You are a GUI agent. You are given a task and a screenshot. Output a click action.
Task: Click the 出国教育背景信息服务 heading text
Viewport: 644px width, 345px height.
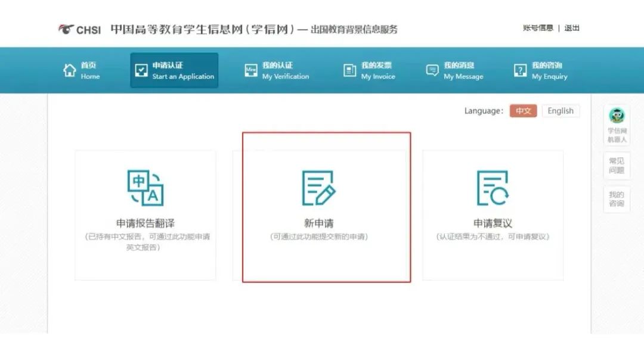[354, 30]
